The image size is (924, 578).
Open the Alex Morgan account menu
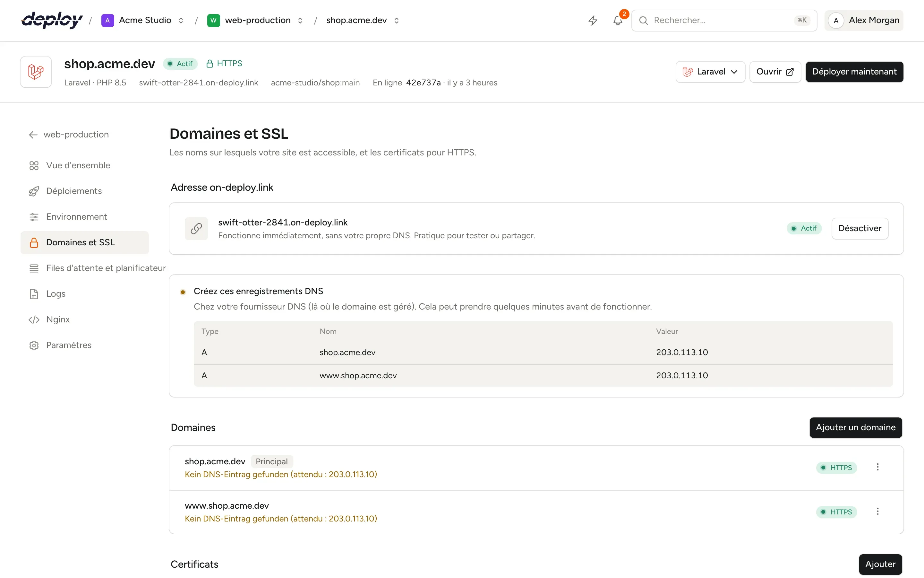pyautogui.click(x=864, y=20)
